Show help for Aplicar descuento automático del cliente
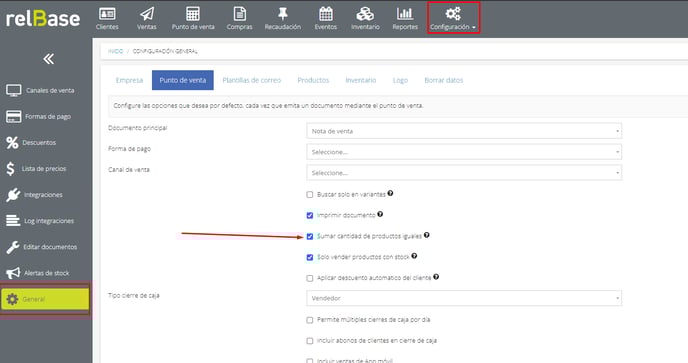This screenshot has width=688, height=363. point(436,277)
